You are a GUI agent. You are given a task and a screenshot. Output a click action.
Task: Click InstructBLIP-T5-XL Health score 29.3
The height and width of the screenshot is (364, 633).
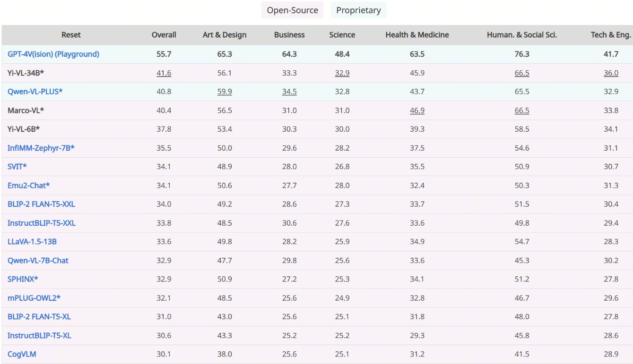pos(417,336)
